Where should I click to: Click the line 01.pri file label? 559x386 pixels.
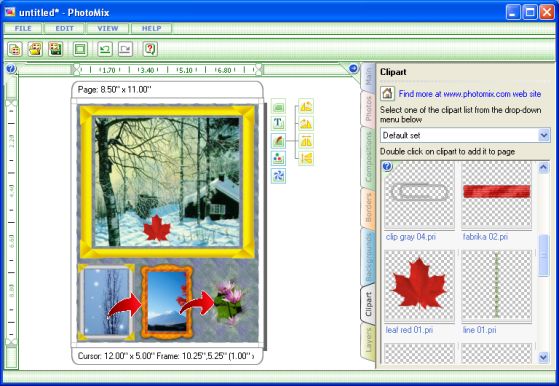(x=479, y=330)
